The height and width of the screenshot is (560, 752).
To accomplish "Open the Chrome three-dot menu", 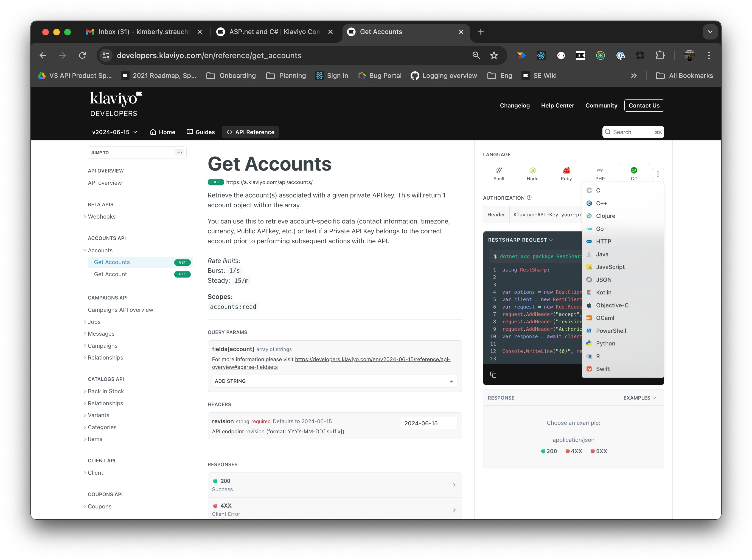I will coord(709,55).
